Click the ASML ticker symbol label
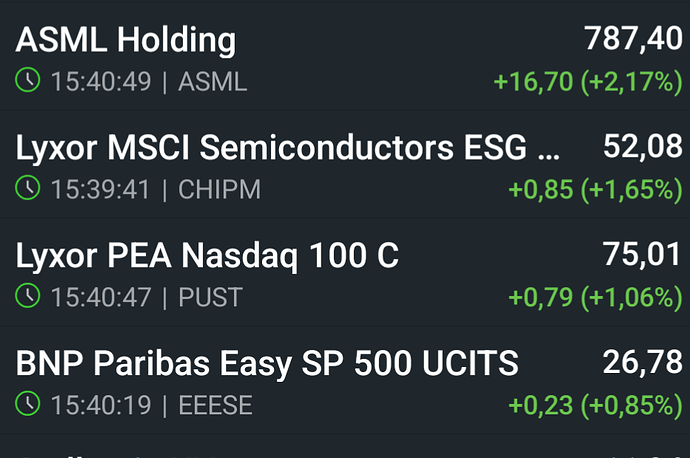 (x=212, y=81)
